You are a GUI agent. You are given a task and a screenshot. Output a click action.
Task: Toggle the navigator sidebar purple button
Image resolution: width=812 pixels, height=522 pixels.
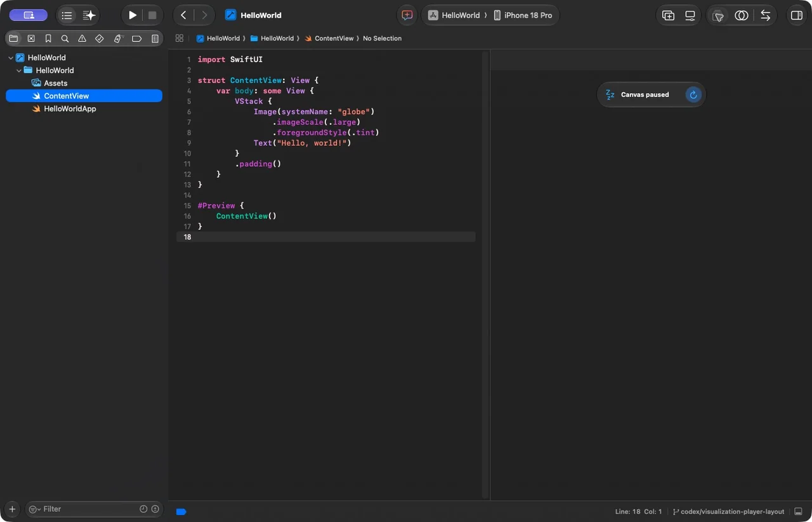click(28, 15)
